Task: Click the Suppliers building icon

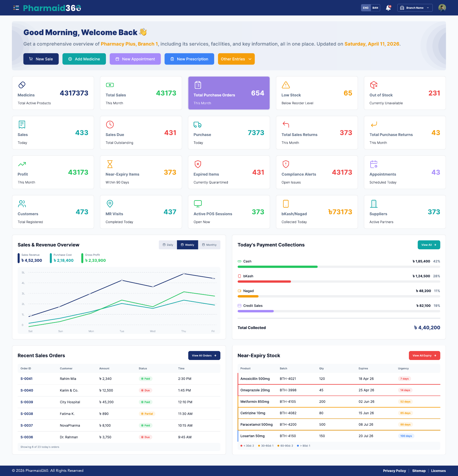Action: point(374,204)
